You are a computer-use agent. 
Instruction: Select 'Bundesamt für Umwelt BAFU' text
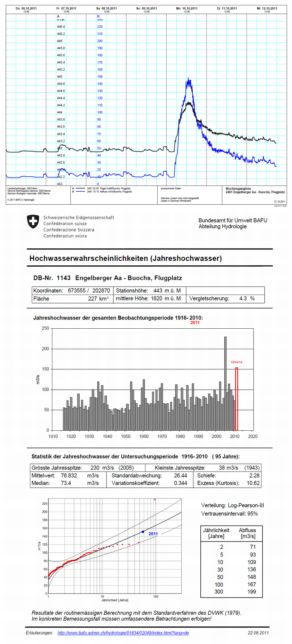(x=233, y=220)
